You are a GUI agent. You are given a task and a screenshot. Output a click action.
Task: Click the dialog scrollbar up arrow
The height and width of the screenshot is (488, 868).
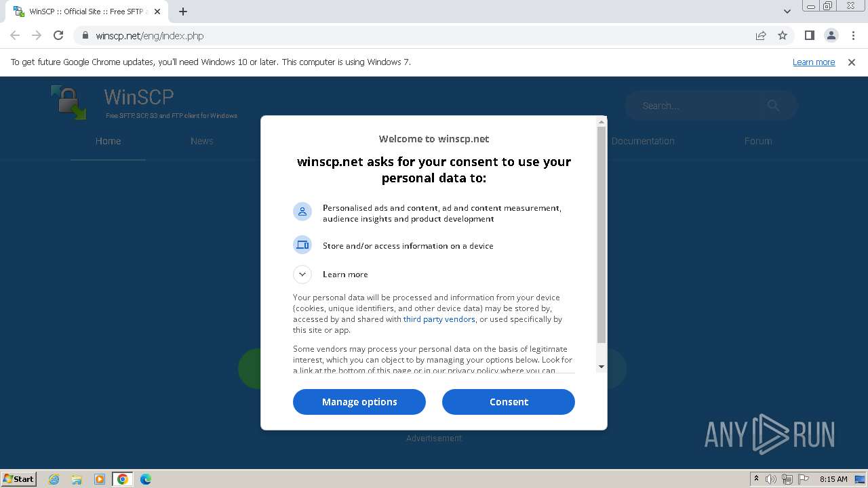click(601, 122)
